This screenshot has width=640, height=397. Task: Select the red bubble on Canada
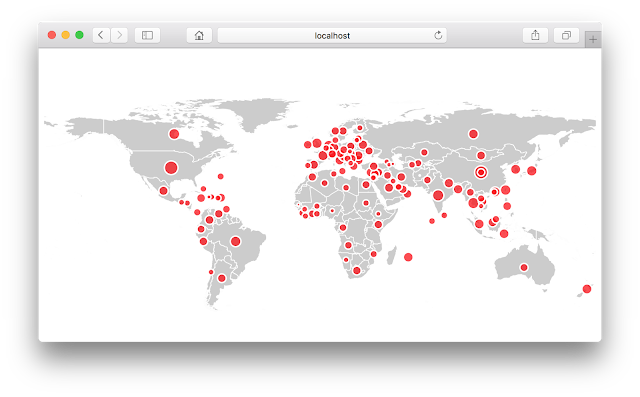click(x=174, y=134)
